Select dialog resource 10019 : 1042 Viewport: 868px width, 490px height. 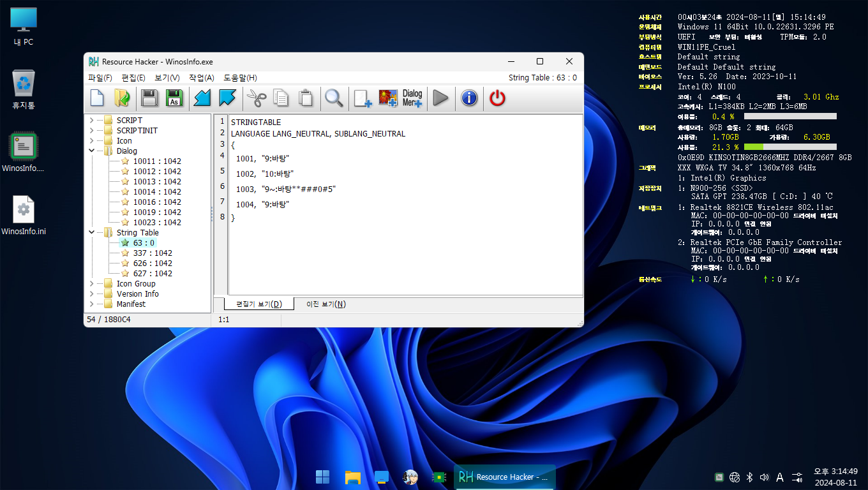(x=157, y=212)
